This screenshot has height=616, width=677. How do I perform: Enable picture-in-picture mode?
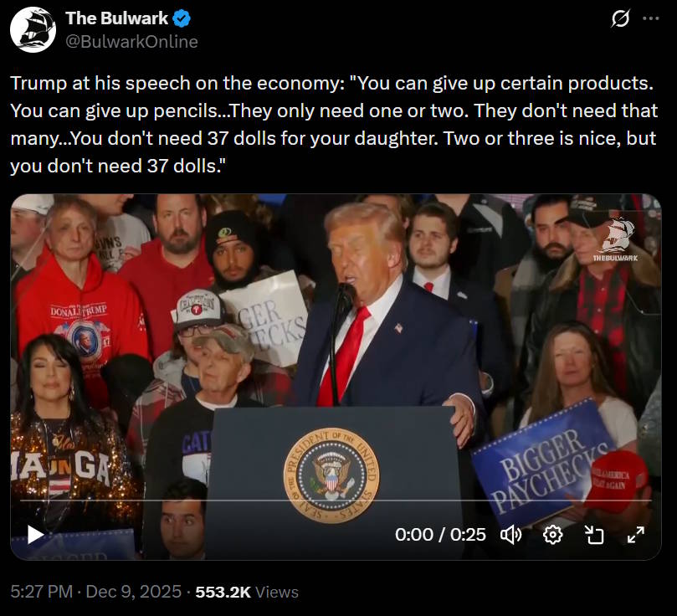(593, 536)
